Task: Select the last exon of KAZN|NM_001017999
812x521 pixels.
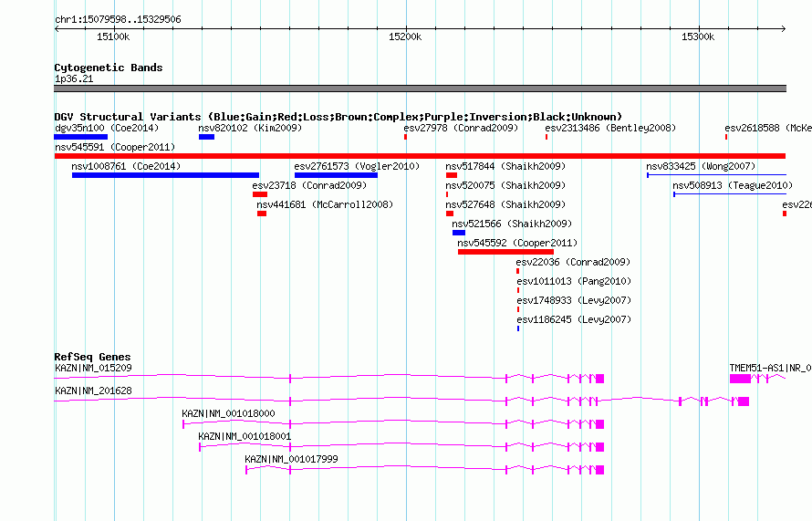Action: coord(600,470)
